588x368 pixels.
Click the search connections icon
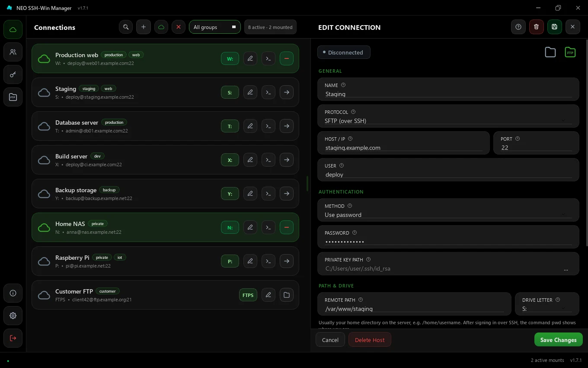coord(126,27)
